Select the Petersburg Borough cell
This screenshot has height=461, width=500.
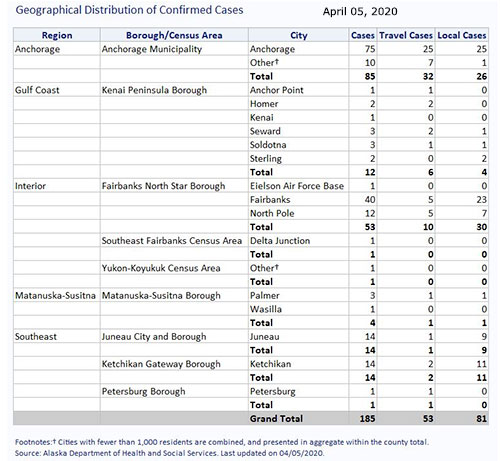tap(174, 391)
